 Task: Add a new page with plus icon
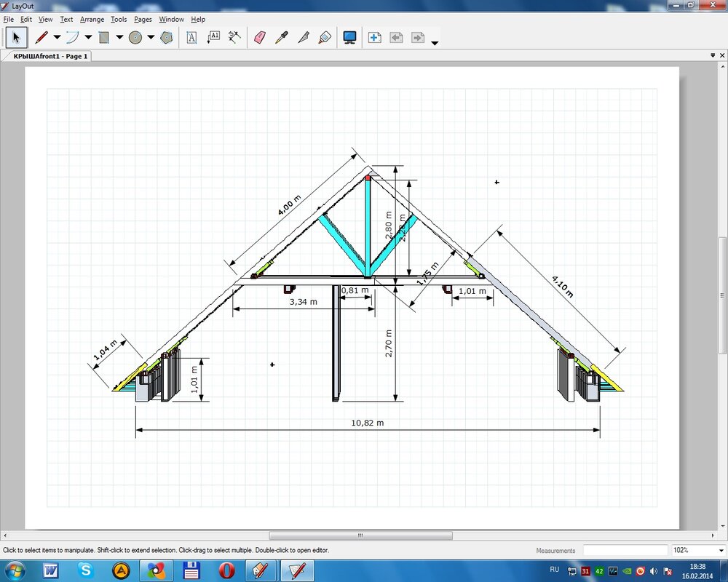(375, 37)
